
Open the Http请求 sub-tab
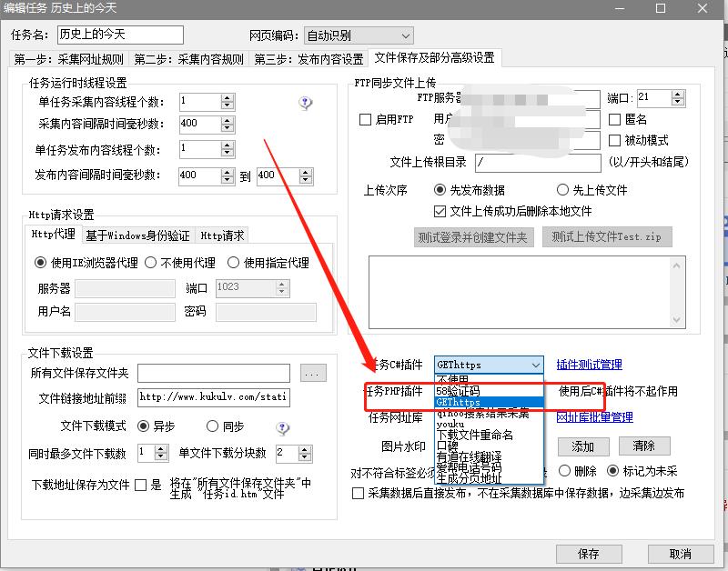coord(222,235)
